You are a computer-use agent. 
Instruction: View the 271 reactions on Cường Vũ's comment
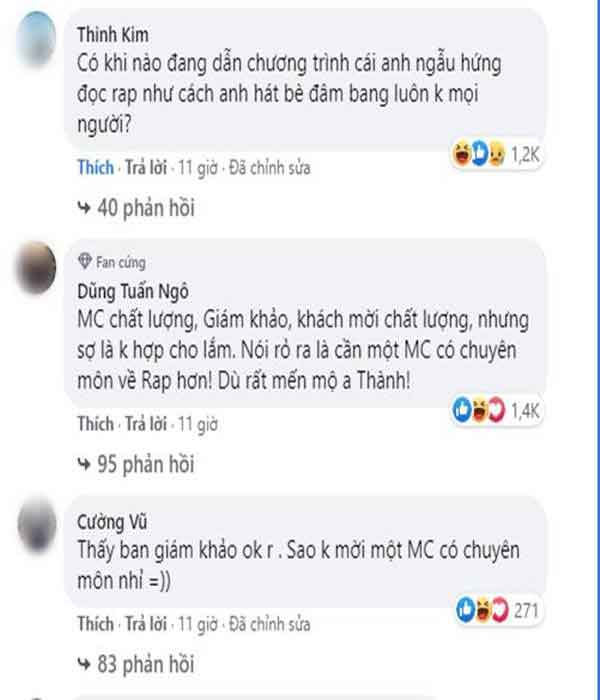pyautogui.click(x=498, y=610)
